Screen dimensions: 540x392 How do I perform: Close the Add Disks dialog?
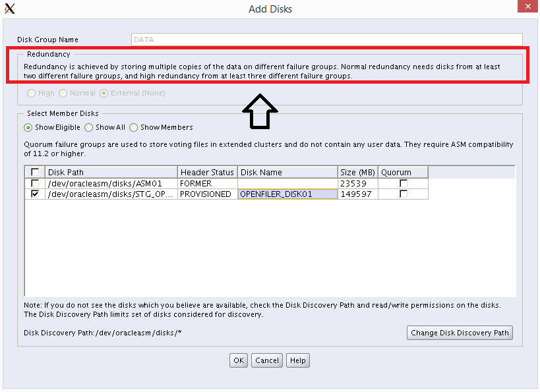pos(527,6)
